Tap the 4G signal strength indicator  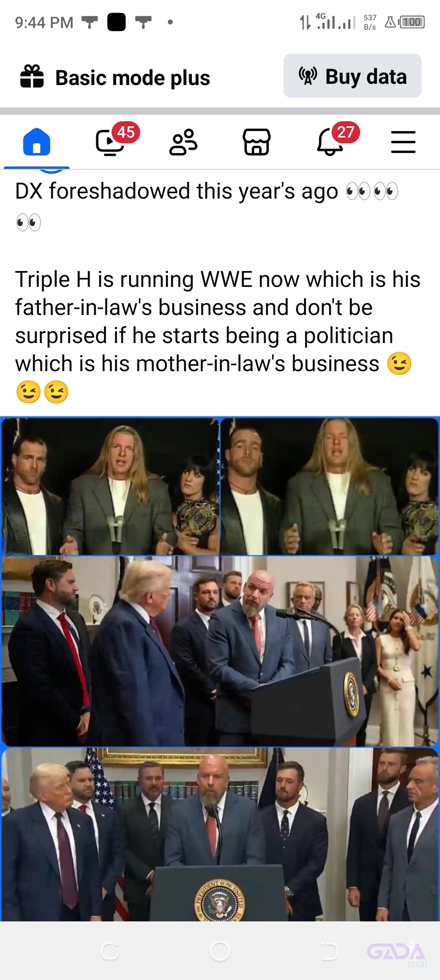[x=336, y=21]
